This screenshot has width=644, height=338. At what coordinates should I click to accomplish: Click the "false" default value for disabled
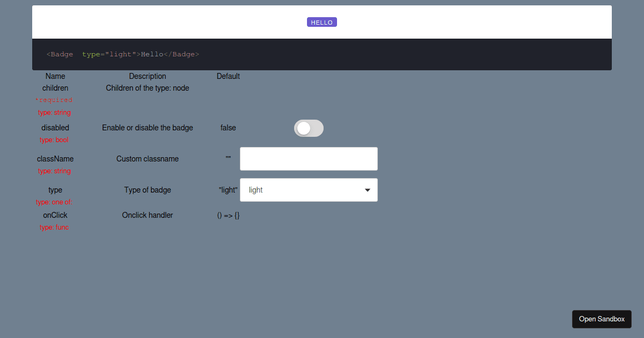click(228, 128)
